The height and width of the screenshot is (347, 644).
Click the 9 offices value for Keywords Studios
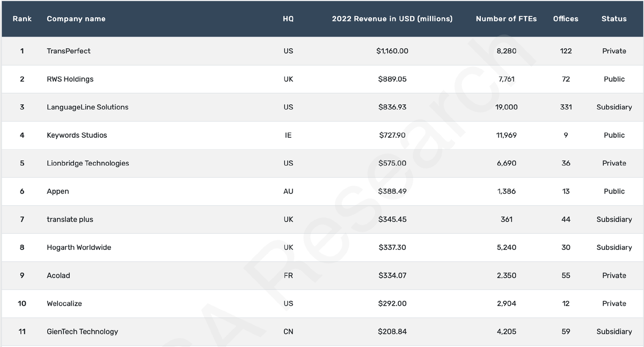tap(566, 135)
